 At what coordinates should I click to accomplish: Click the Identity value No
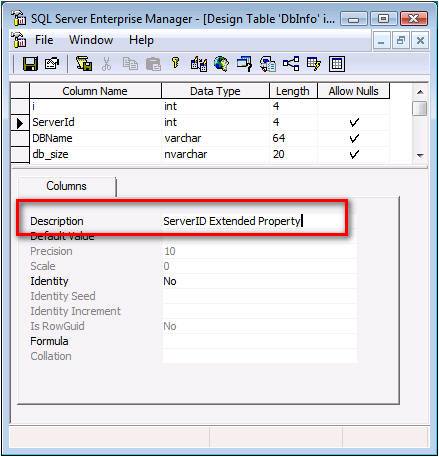pos(260,281)
